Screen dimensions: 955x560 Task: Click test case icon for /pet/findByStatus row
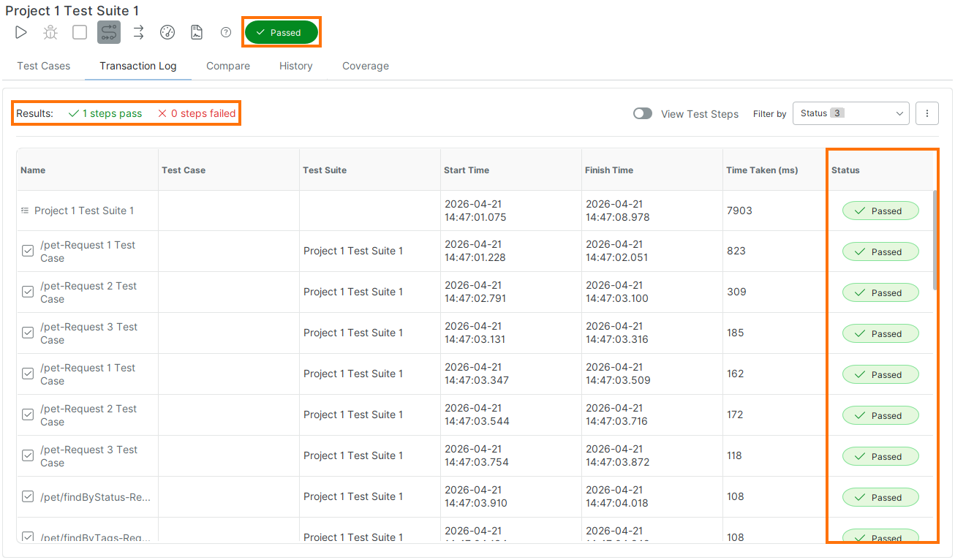coord(28,496)
